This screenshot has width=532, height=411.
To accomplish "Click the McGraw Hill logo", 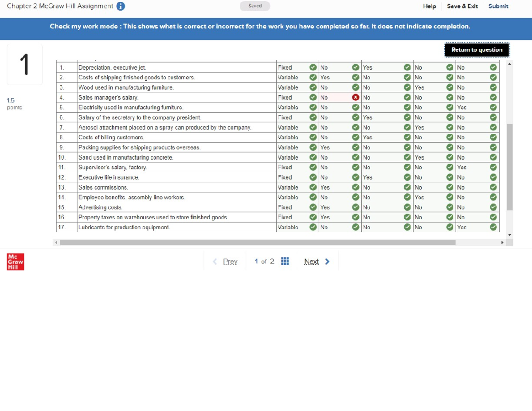I will click(x=16, y=262).
